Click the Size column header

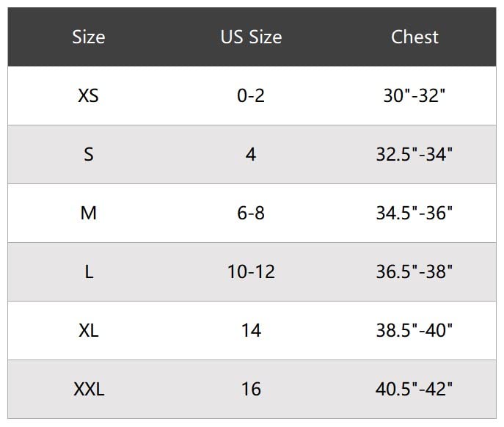89,37
